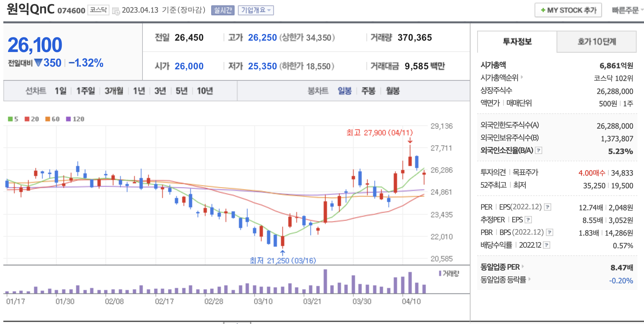The image size is (644, 324).
Task: Switch to the 호가10단계 tab
Action: [x=597, y=42]
